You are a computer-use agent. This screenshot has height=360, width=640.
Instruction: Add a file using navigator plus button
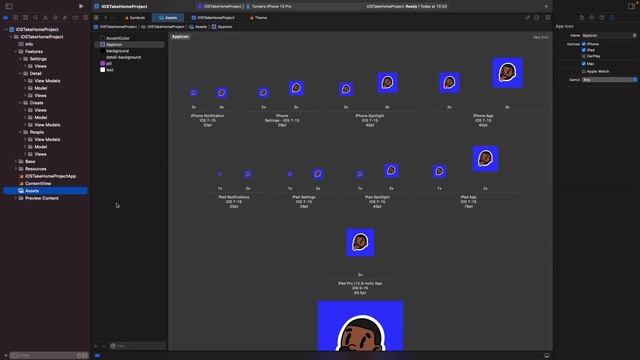click(5, 356)
